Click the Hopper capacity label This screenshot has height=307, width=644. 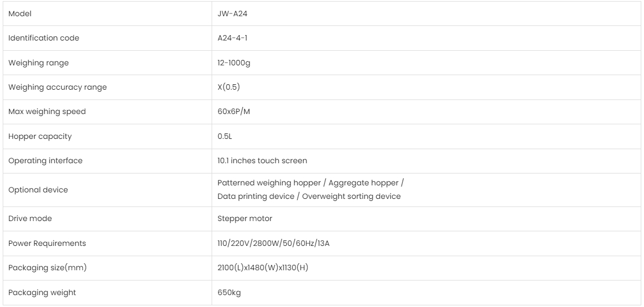[32, 136]
